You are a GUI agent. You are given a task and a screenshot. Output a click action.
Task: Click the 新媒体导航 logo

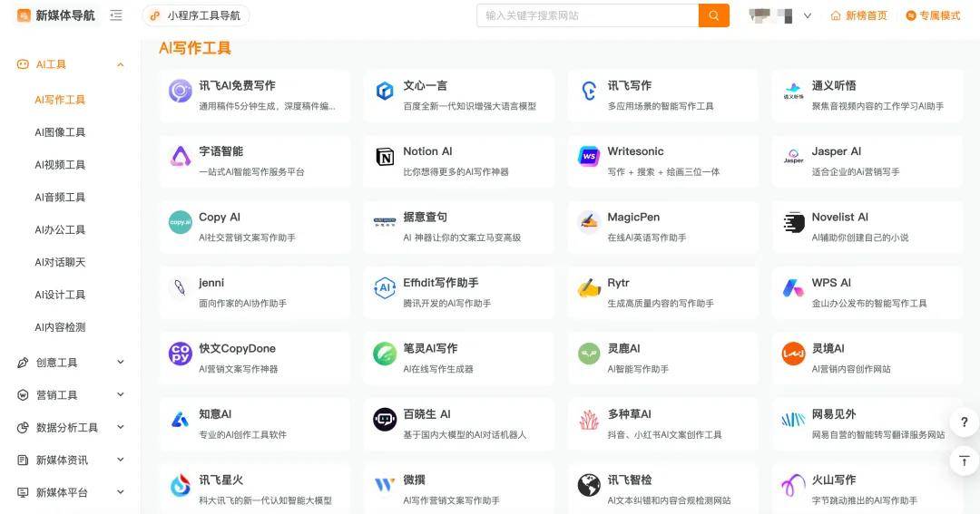(55, 15)
